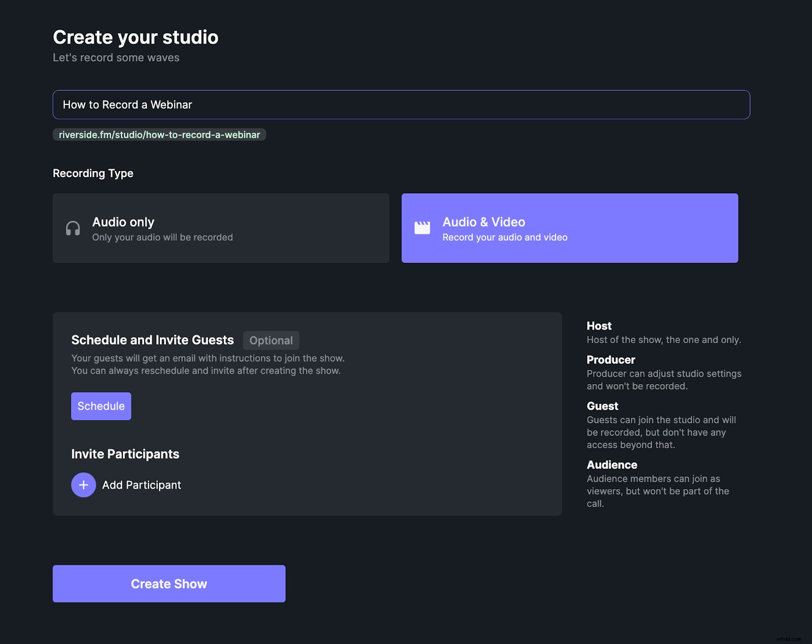Select the text 'How to Record a Webinar'
This screenshot has height=644, width=812.
128,105
